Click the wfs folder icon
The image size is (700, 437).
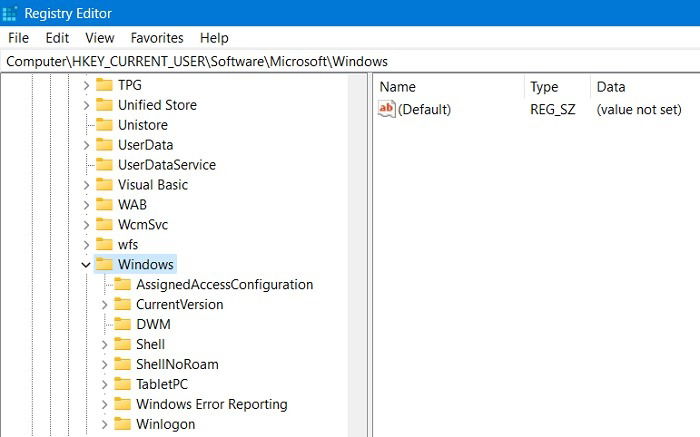click(104, 244)
